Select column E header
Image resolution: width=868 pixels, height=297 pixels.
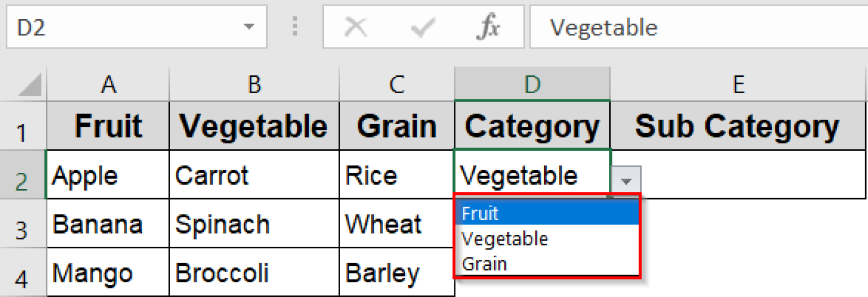tap(737, 85)
